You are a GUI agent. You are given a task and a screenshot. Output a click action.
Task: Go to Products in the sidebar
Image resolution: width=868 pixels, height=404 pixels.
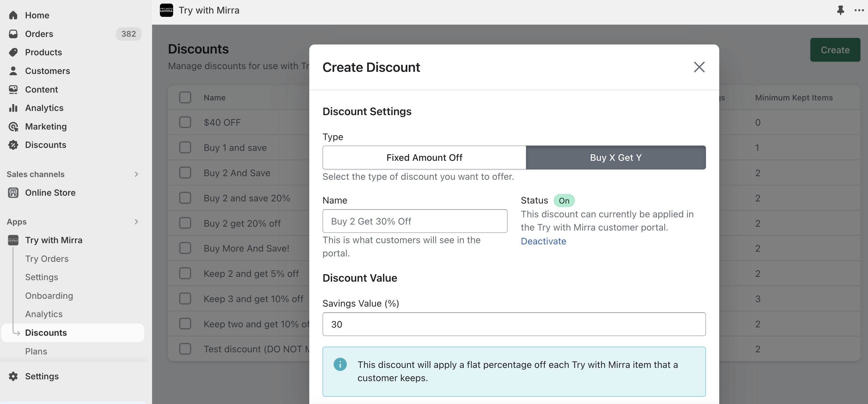pyautogui.click(x=44, y=52)
